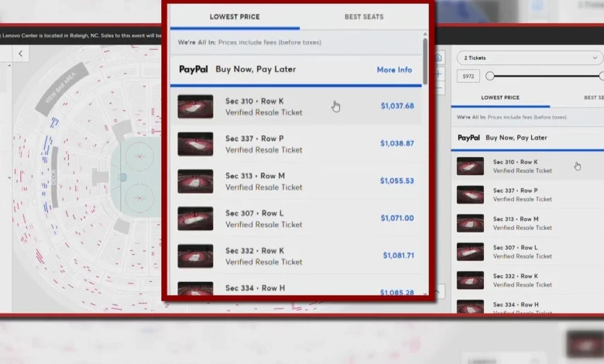Screen dimensions: 604x364
Task: Click the $1,081.71 price
Action: click(x=398, y=255)
